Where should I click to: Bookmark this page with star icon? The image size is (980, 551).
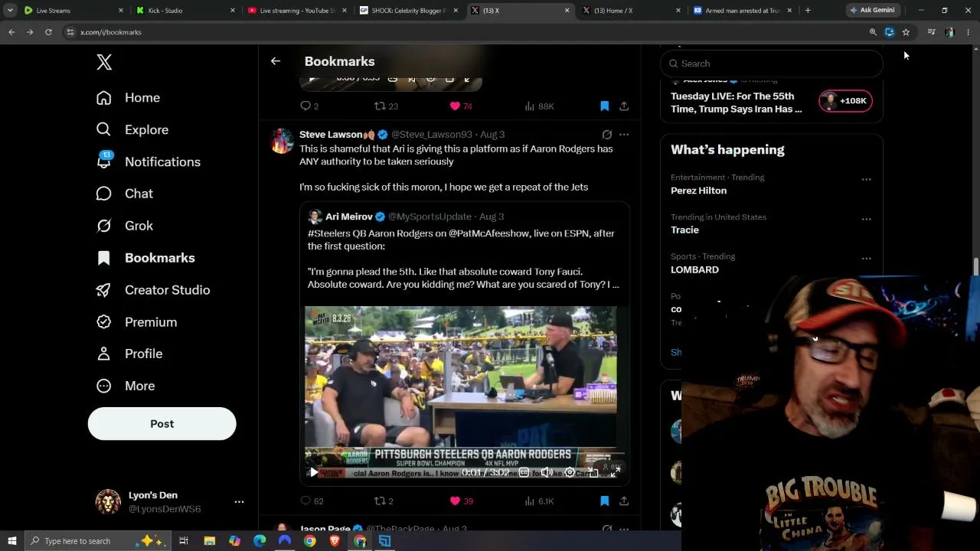[x=906, y=32]
